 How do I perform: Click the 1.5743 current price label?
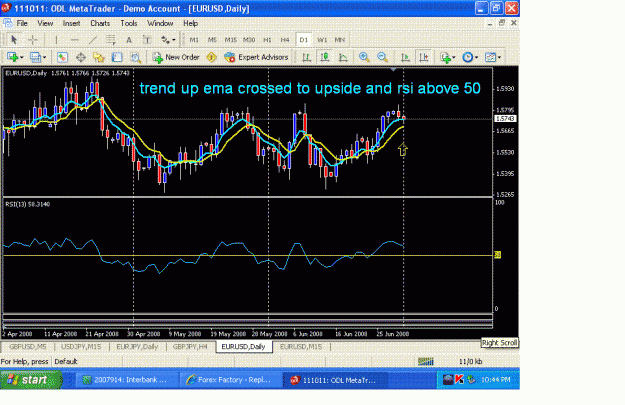click(x=505, y=118)
